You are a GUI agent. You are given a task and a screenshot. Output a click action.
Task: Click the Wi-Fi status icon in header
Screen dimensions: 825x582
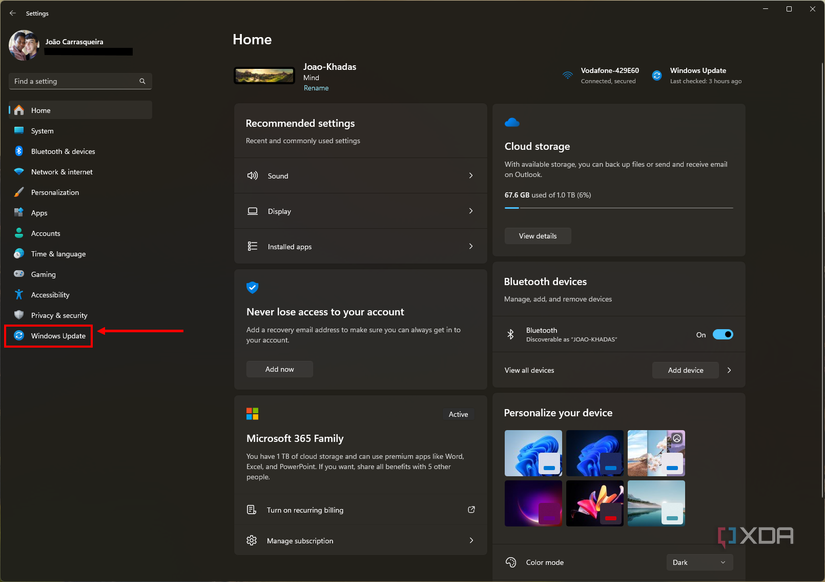567,75
